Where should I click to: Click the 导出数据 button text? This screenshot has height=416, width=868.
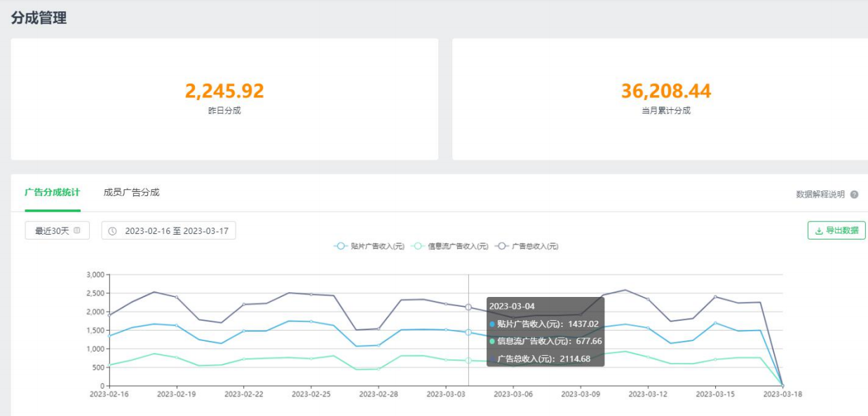pyautogui.click(x=842, y=230)
